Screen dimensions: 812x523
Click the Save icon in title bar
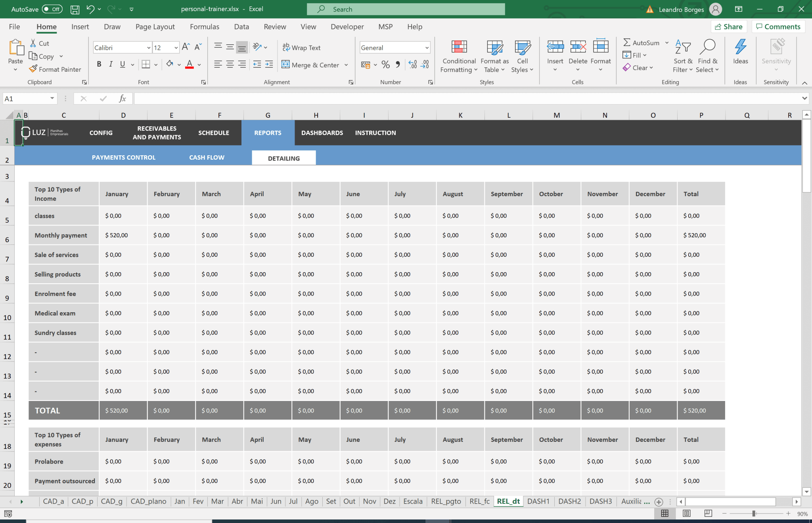click(75, 9)
